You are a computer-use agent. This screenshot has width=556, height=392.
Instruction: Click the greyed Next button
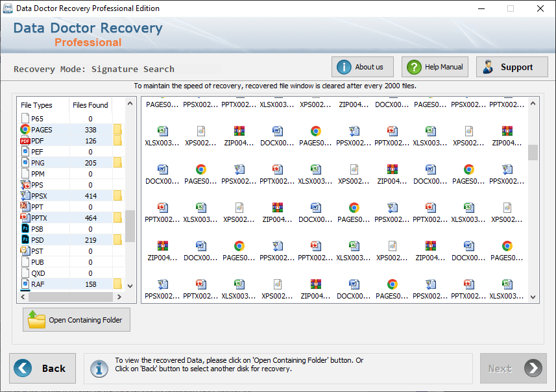513,368
